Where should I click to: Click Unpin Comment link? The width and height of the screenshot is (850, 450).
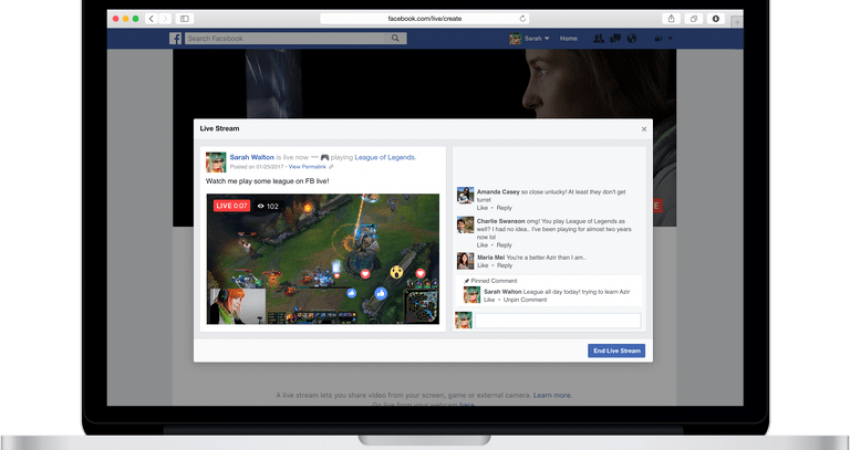tap(525, 300)
